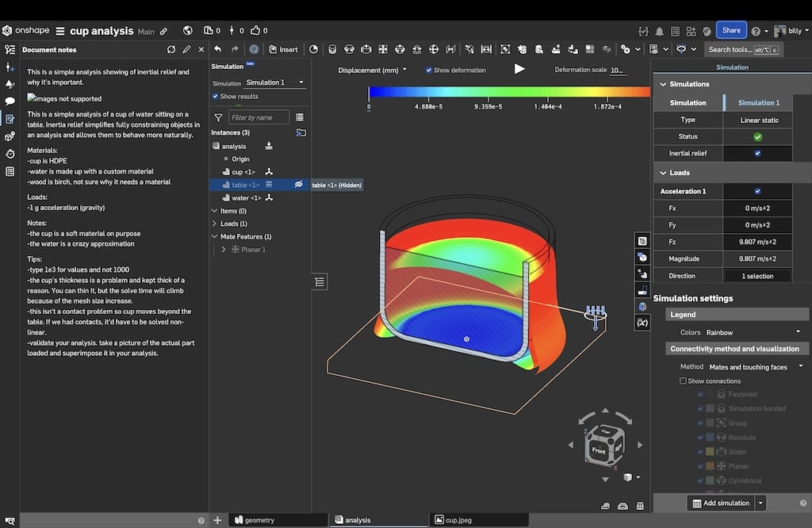Image resolution: width=812 pixels, height=528 pixels.
Task: Open the Method Mates and touching faces dropdown
Action: tap(756, 367)
